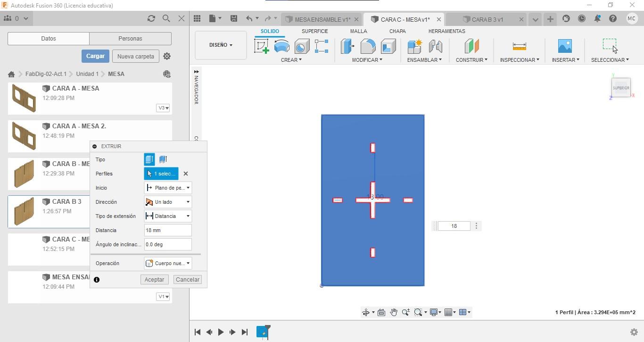The image size is (644, 342).
Task: Cancel the extrude dialog
Action: tap(188, 280)
